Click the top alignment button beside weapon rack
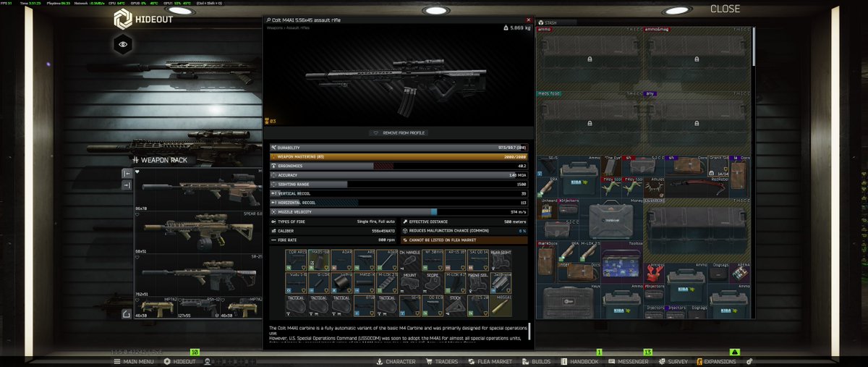Screen dimensions: 868x367 point(127,173)
